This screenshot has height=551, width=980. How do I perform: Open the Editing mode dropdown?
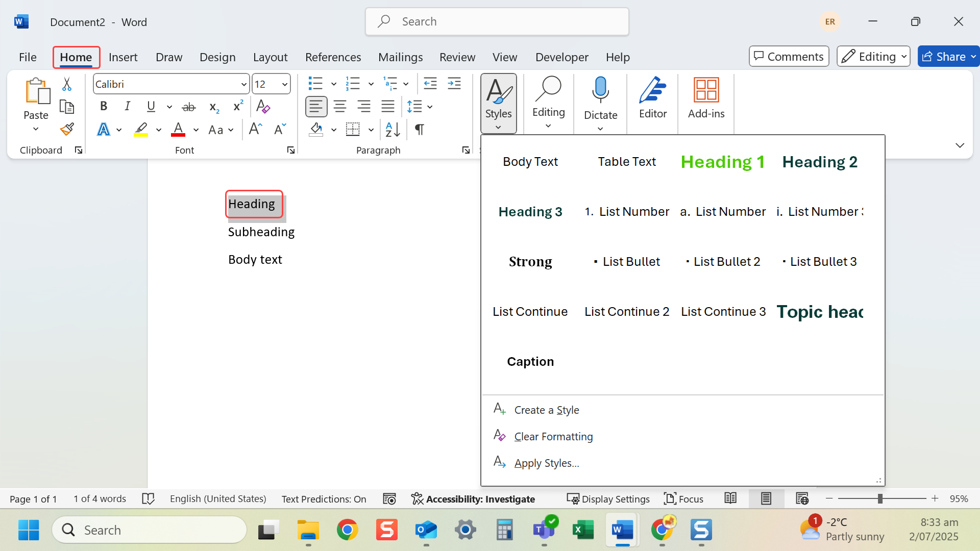[x=873, y=57]
